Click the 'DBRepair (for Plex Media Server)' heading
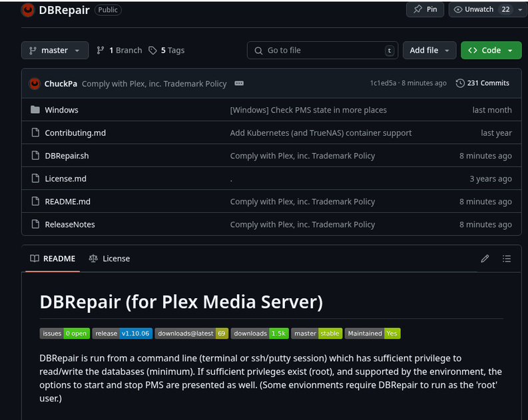 [x=181, y=302]
